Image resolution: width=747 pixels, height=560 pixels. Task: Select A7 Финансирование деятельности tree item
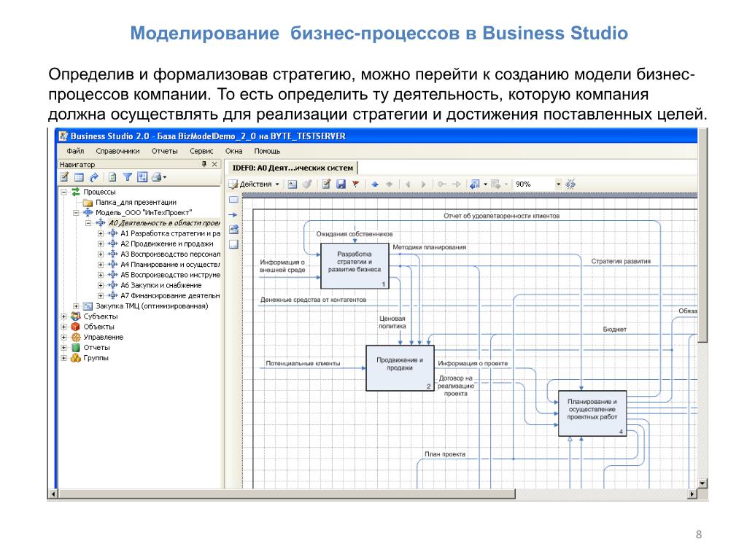(x=170, y=296)
